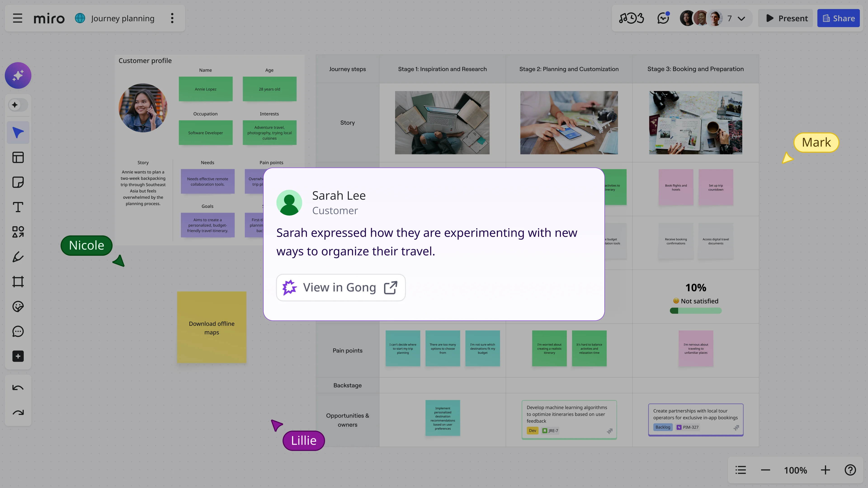Open board options three-dot menu
Viewport: 868px width, 488px height.
coord(172,18)
